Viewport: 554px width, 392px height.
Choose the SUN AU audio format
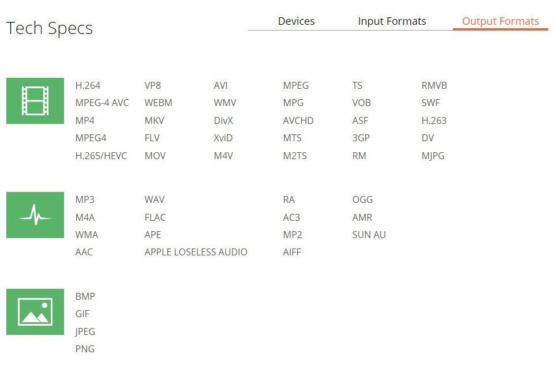pos(369,235)
